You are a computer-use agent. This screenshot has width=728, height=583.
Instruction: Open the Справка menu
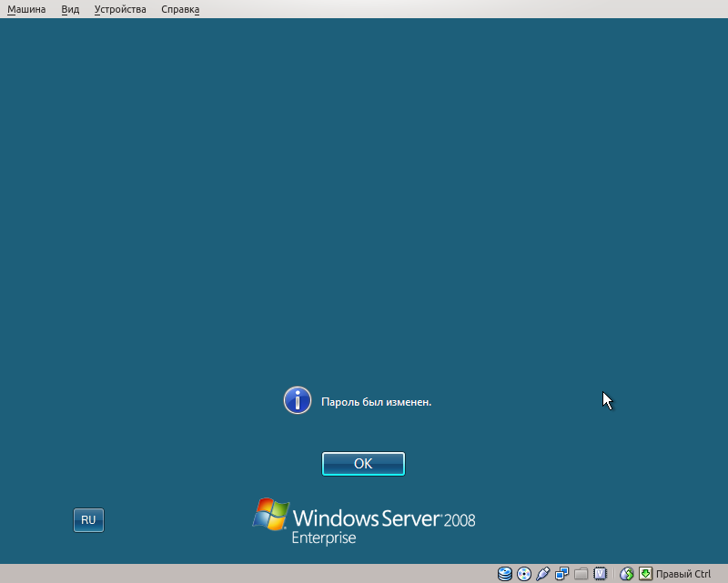coord(179,8)
